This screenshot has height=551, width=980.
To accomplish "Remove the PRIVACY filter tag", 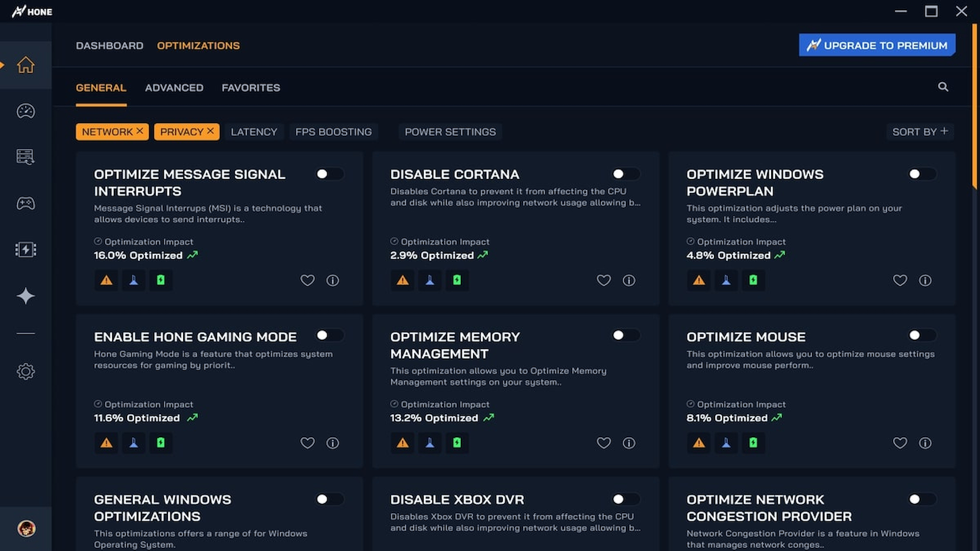I will click(x=209, y=131).
